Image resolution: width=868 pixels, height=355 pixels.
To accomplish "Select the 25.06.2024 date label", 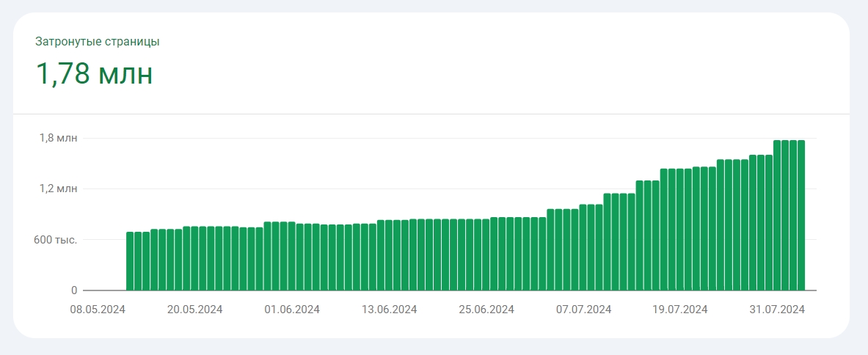I will [x=486, y=310].
